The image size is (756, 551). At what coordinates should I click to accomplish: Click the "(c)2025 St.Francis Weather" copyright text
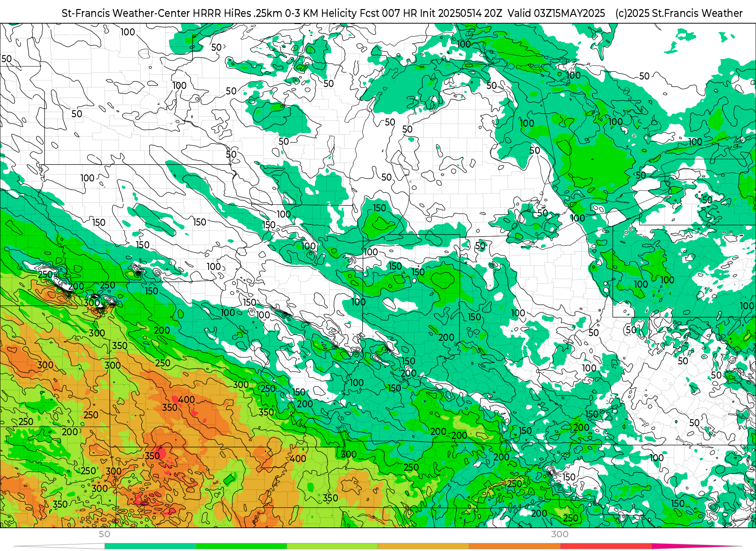(679, 13)
